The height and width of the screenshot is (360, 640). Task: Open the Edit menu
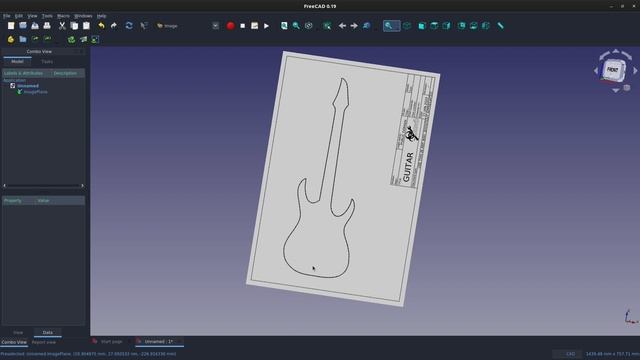(x=19, y=16)
